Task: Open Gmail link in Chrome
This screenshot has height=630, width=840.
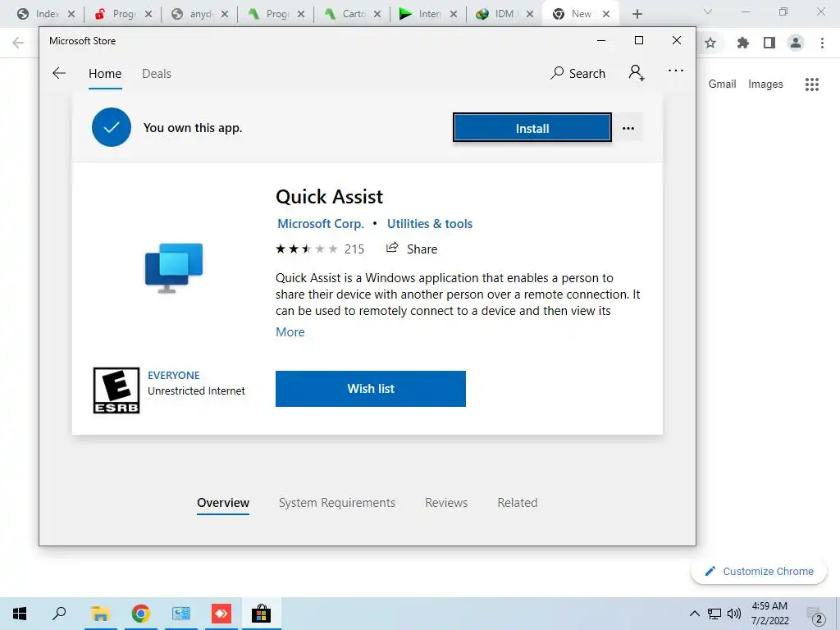Action: 722,84
